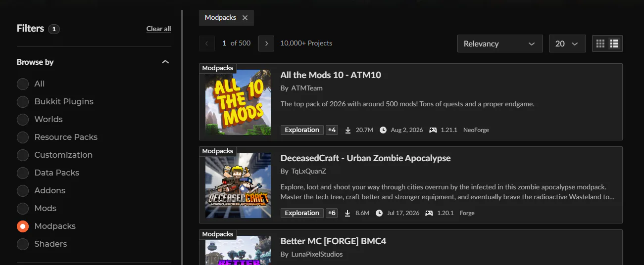Click clock icon on All the Mods 10
Image resolution: width=644 pixels, height=265 pixels.
pyautogui.click(x=383, y=130)
